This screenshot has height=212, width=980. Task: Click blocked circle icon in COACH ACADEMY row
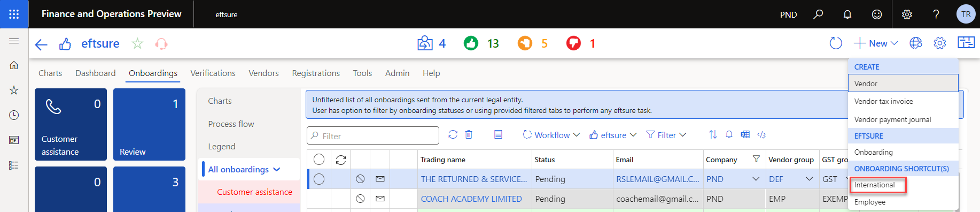[x=360, y=199]
